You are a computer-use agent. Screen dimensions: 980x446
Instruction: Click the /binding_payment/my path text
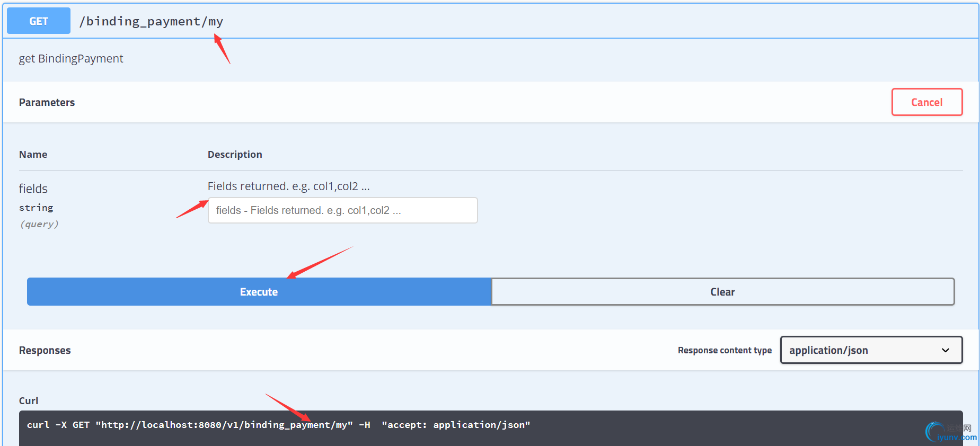point(151,21)
